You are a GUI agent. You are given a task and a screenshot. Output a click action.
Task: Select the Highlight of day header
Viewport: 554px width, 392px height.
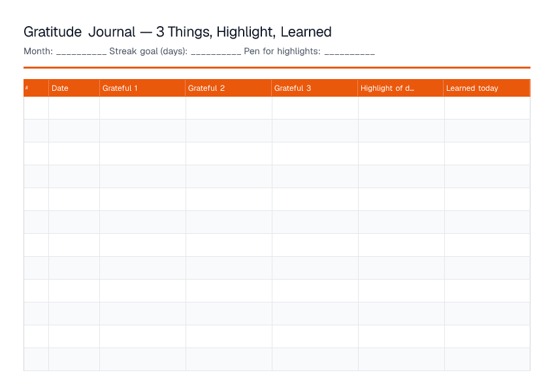coord(400,88)
